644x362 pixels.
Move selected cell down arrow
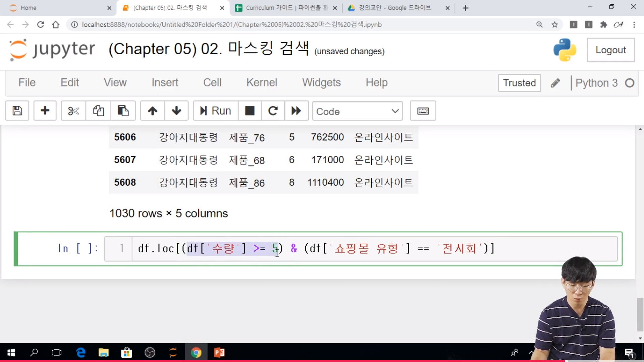(x=176, y=111)
